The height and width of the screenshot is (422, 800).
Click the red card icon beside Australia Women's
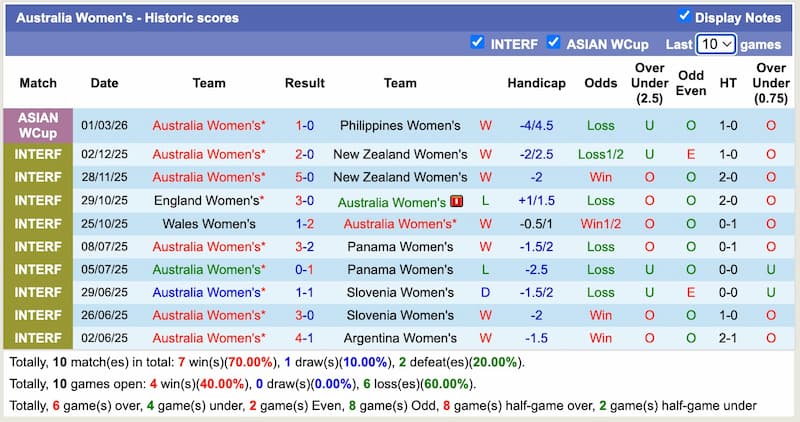pos(457,202)
